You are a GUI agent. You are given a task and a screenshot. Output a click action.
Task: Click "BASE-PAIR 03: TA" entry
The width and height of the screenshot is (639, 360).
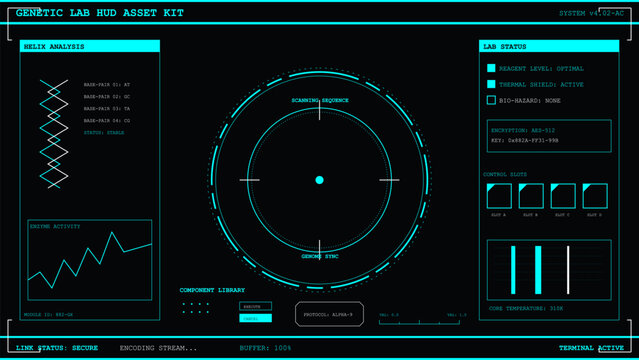tap(107, 109)
